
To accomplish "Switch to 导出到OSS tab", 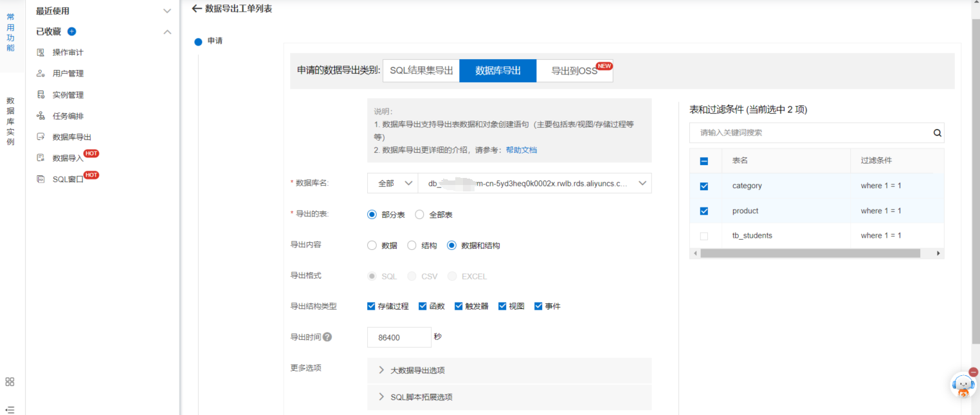I will (x=574, y=71).
